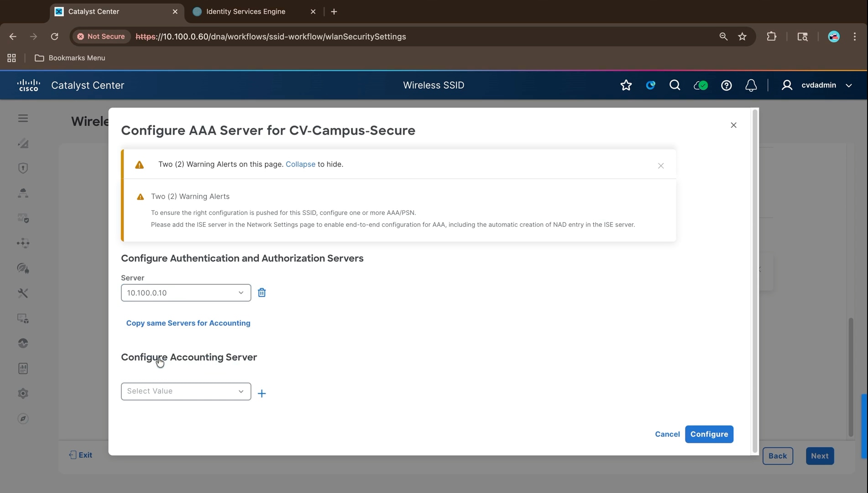This screenshot has height=493, width=868.
Task: Open the browser apps grid icon
Action: pos(11,58)
